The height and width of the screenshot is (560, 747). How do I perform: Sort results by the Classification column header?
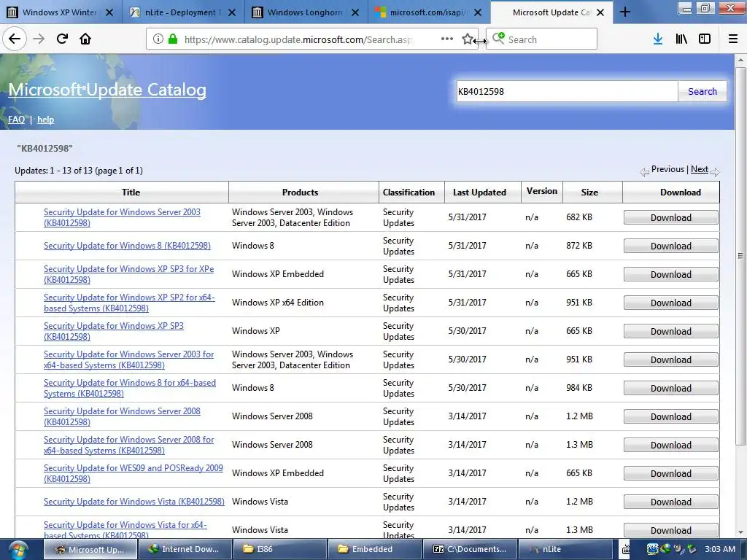point(409,192)
